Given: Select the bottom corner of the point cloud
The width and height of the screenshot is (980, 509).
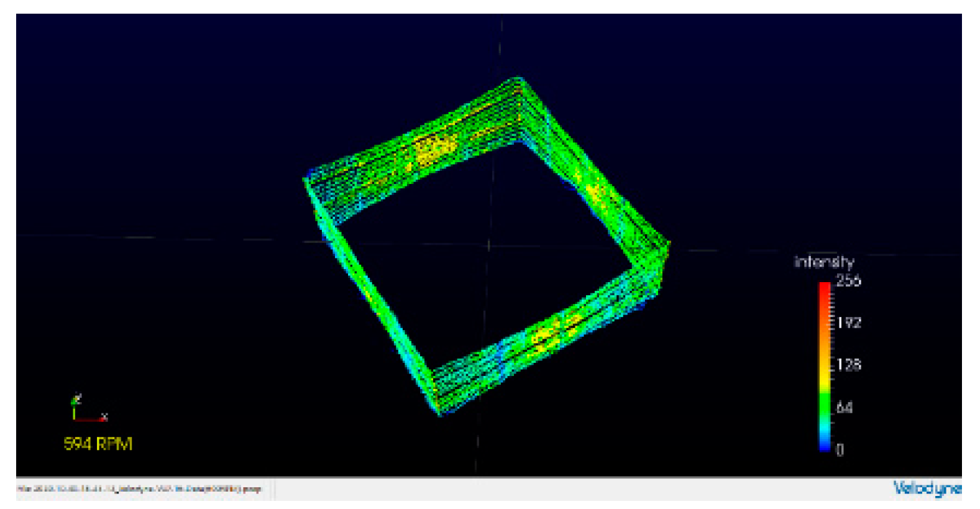Looking at the screenshot, I should (x=440, y=411).
